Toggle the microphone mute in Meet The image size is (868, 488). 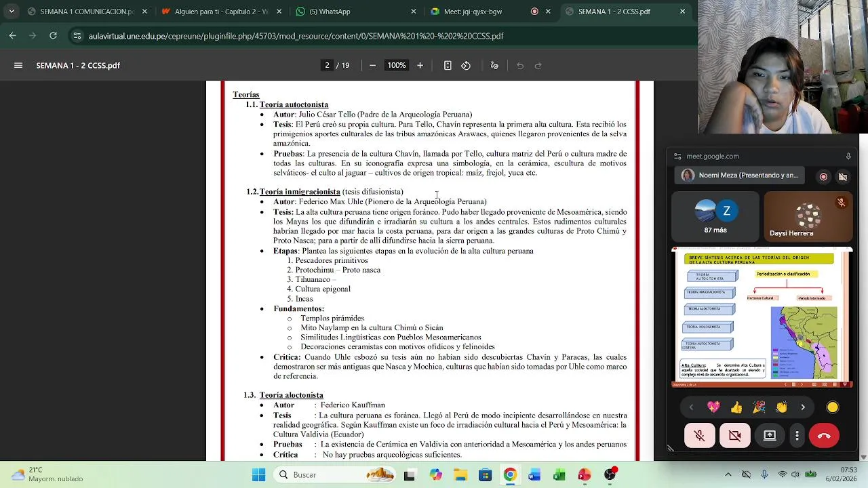pyautogui.click(x=700, y=435)
